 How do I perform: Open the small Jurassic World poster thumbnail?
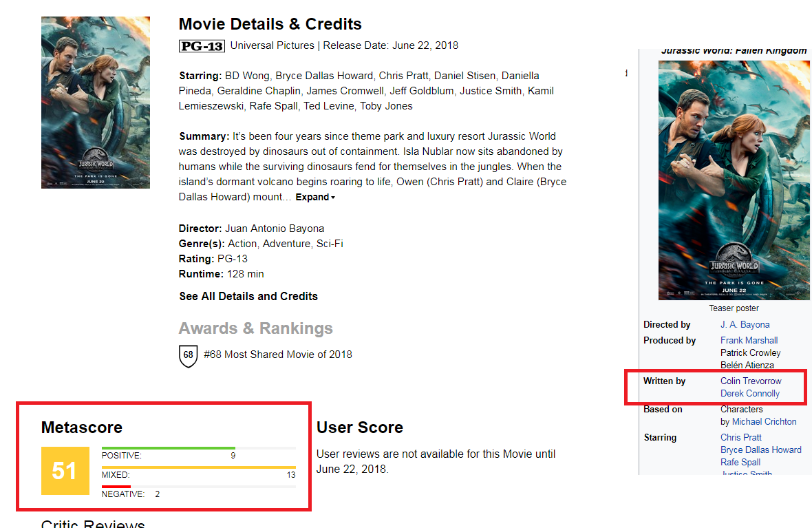pyautogui.click(x=96, y=103)
